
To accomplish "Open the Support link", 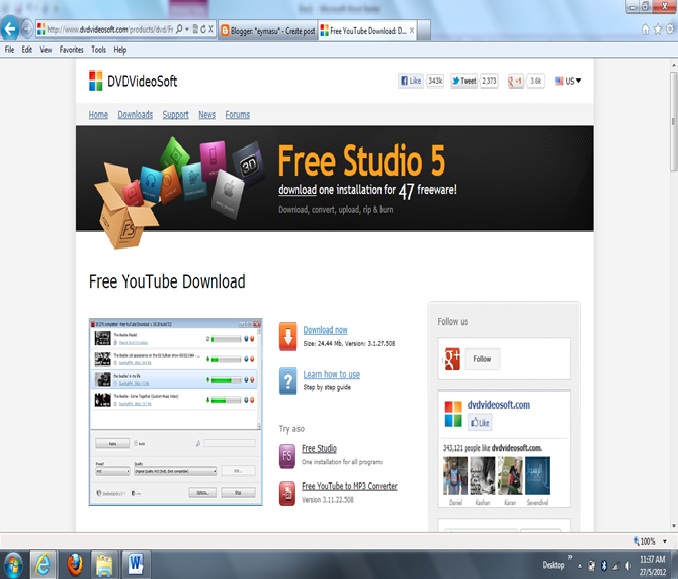I will pos(176,115).
